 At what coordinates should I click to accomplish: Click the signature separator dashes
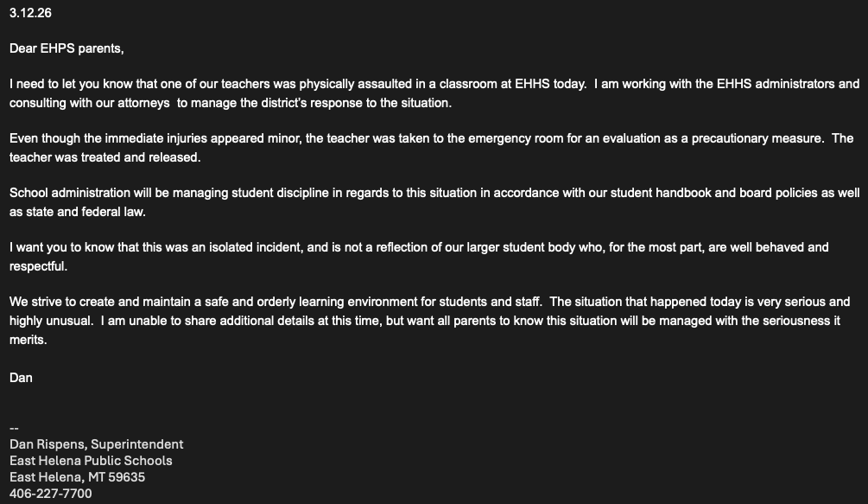[14, 428]
